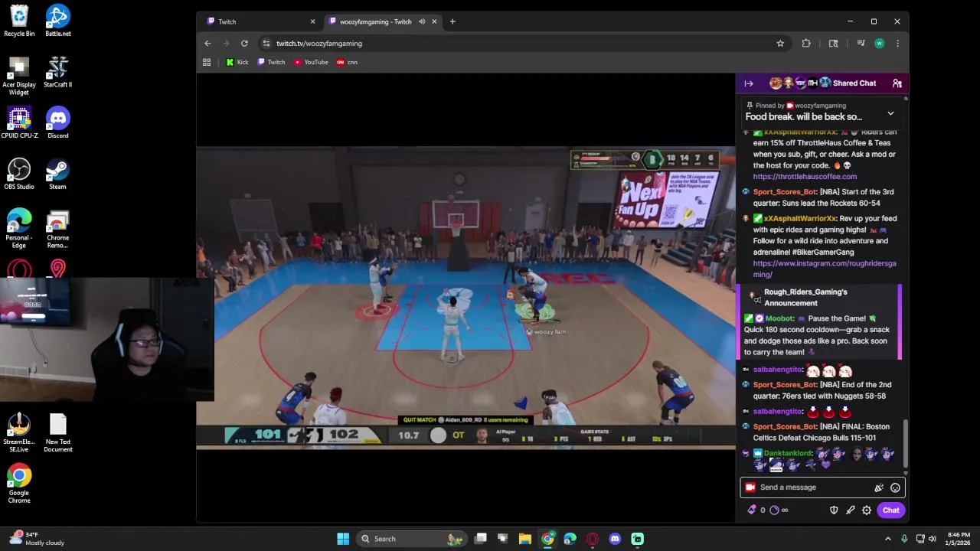Open StarCraft II desktop shortcut
The image size is (980, 551).
pos(58,71)
